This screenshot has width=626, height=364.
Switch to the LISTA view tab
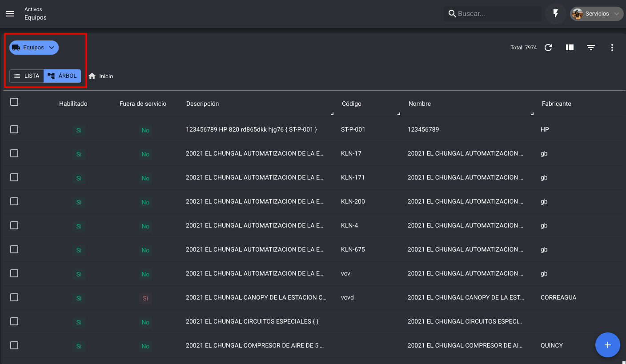click(27, 76)
